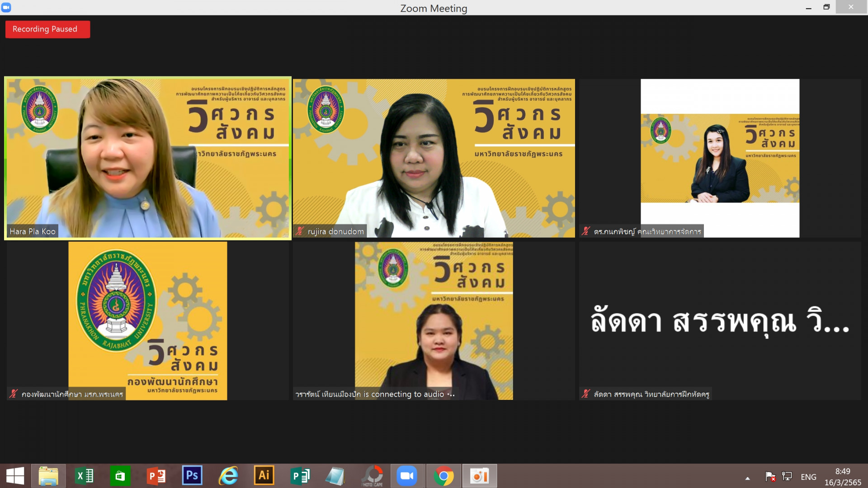Open Excel from the taskbar
The width and height of the screenshot is (868, 488).
[85, 476]
